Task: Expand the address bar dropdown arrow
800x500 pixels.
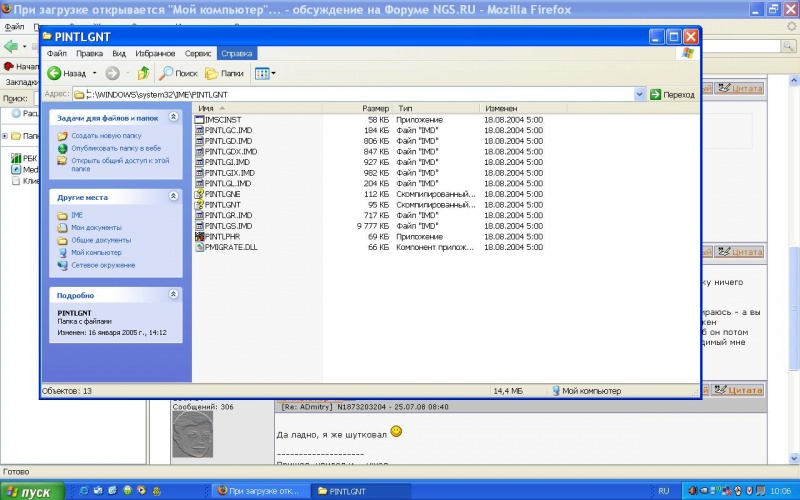Action: pyautogui.click(x=640, y=94)
